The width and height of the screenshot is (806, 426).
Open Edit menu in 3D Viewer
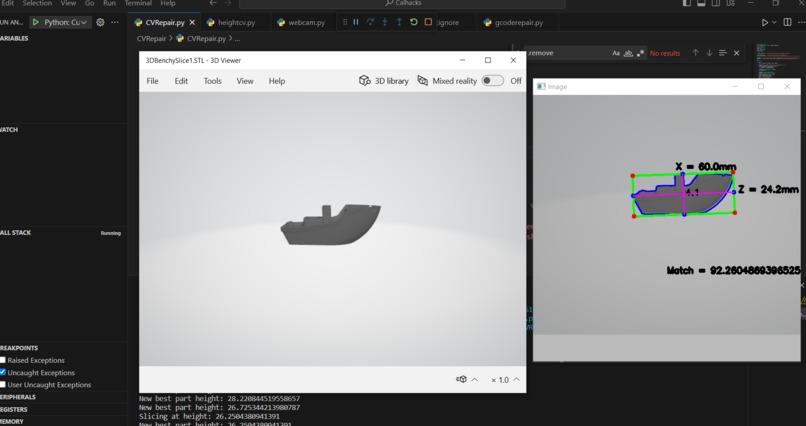(181, 81)
